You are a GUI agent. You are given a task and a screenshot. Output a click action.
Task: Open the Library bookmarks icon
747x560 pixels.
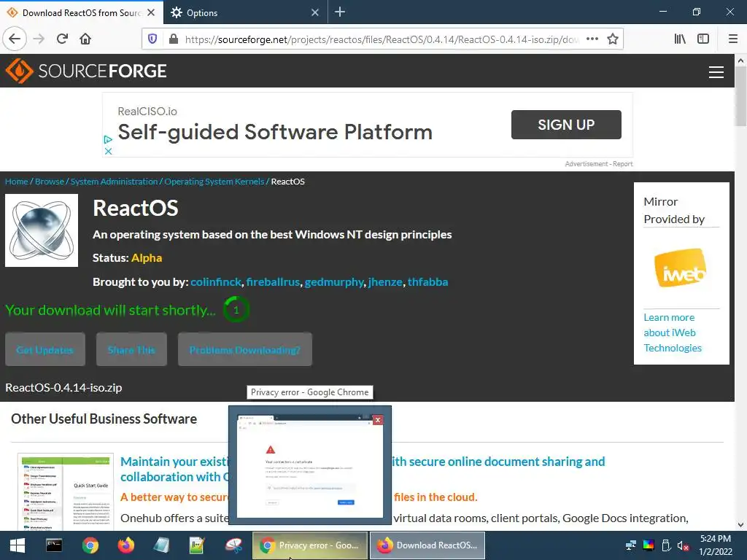(x=680, y=39)
